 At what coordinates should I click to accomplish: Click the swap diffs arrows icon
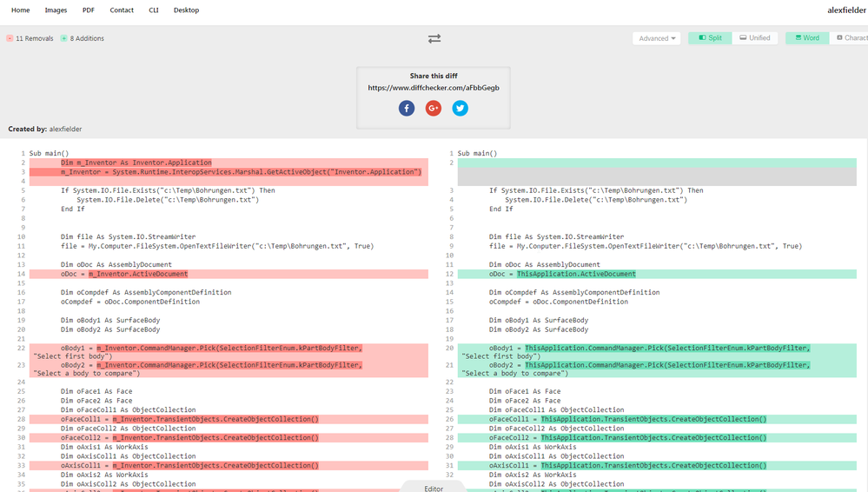[434, 39]
